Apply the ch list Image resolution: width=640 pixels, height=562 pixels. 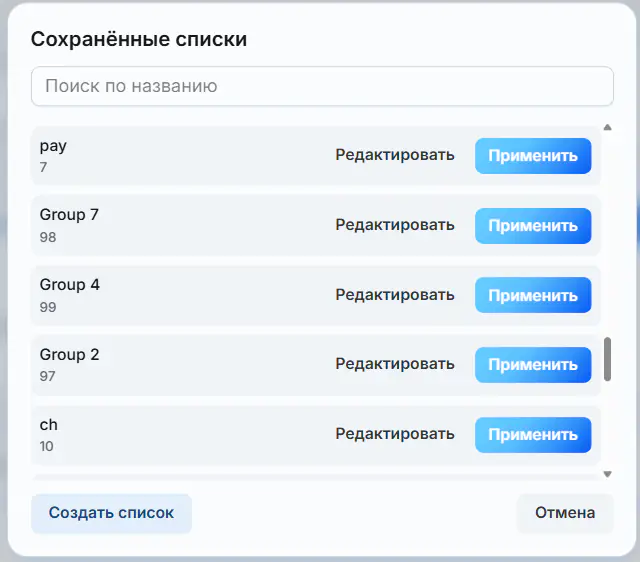[533, 435]
